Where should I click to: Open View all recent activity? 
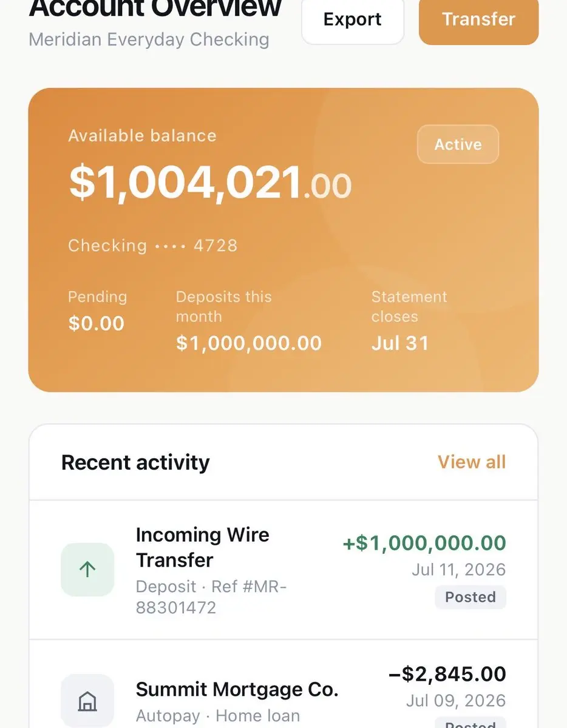pos(472,462)
